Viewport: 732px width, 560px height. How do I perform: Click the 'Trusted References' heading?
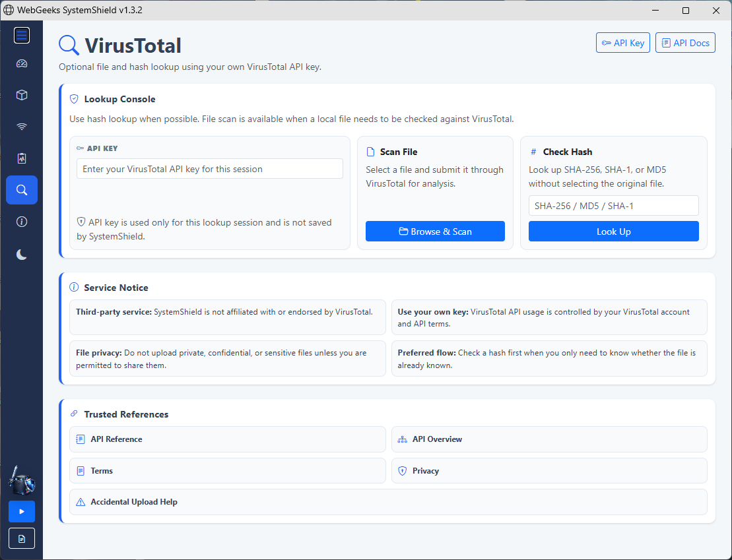tap(126, 414)
